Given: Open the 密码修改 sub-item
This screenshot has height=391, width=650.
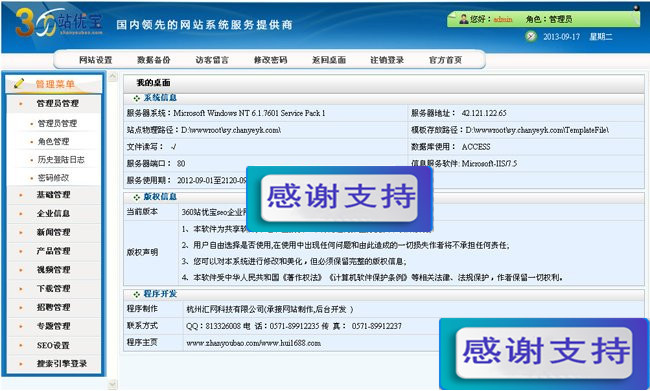Looking at the screenshot, I should tap(53, 178).
